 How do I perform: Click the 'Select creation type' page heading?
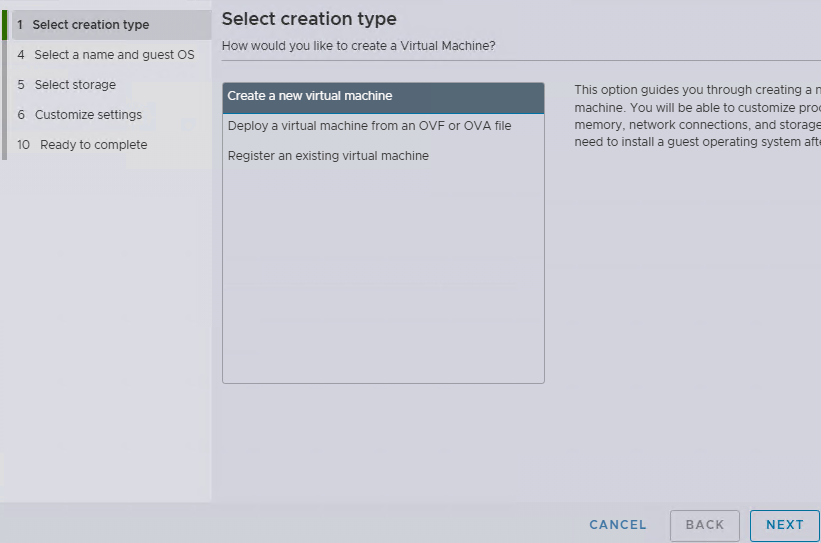309,19
